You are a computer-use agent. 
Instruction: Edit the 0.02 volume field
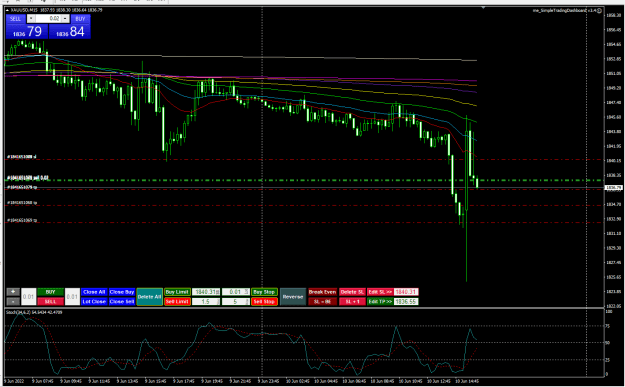[48, 19]
